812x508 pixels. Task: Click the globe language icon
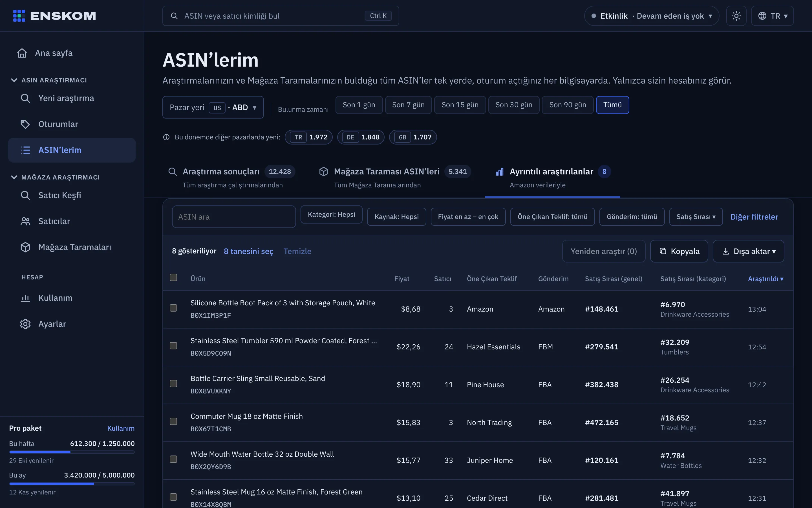pyautogui.click(x=762, y=16)
